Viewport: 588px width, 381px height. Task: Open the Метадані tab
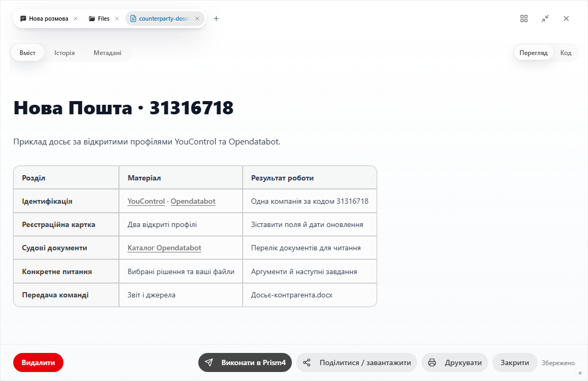point(107,53)
